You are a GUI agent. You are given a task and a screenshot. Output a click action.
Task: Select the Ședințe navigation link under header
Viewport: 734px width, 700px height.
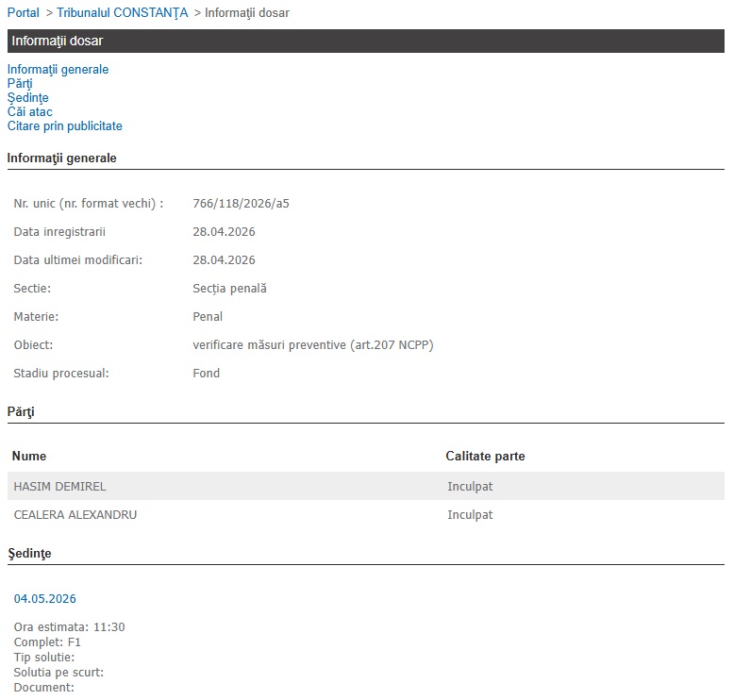tap(27, 98)
